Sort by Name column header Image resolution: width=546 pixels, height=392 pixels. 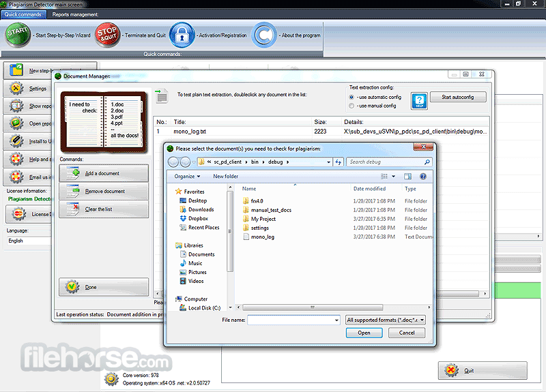(x=249, y=189)
